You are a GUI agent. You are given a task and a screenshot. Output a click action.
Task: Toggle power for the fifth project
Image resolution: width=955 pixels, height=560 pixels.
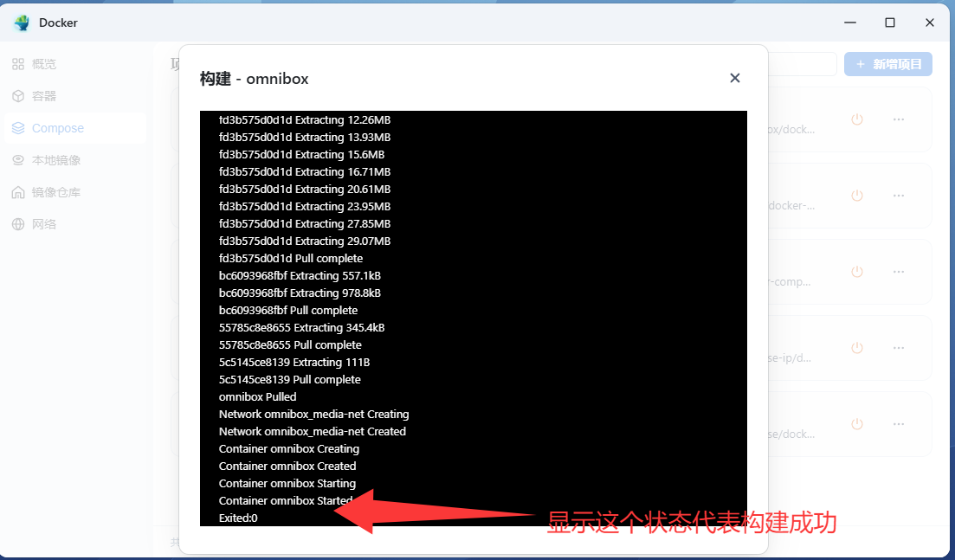pos(857,423)
